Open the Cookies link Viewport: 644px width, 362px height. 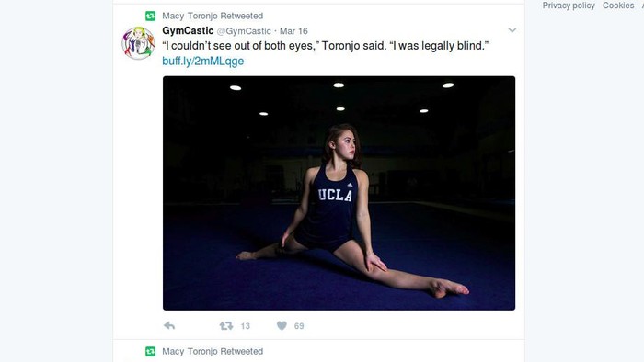click(618, 6)
